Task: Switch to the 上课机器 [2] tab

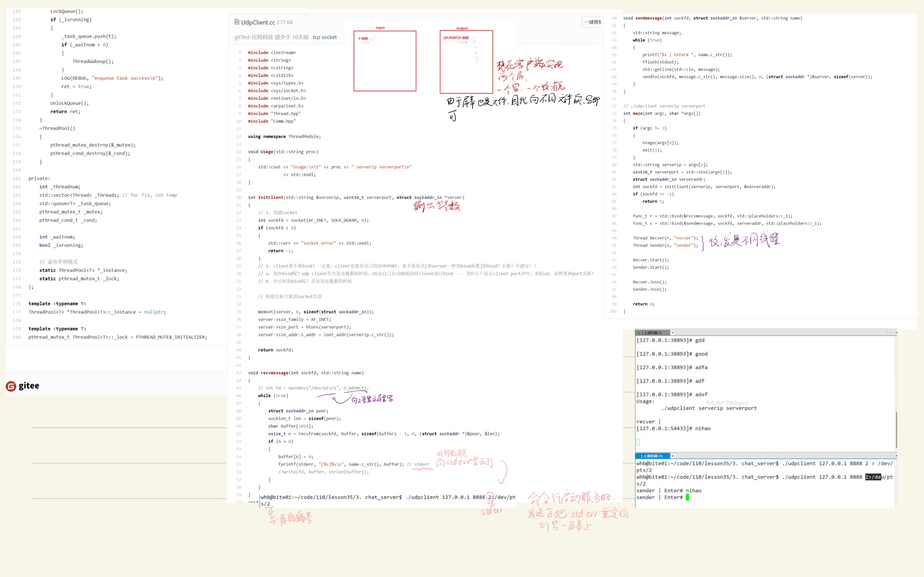Action: 651,333
